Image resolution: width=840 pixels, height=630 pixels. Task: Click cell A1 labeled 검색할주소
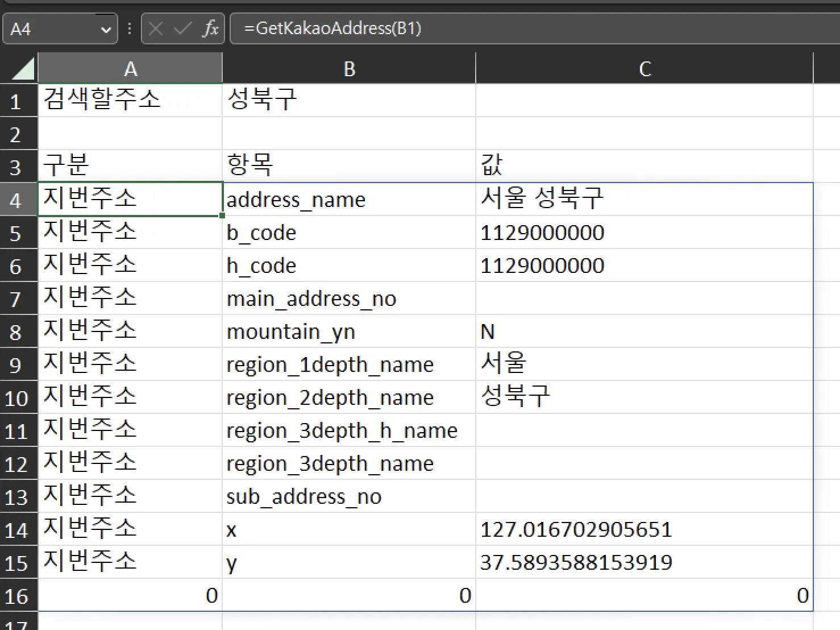[x=130, y=101]
